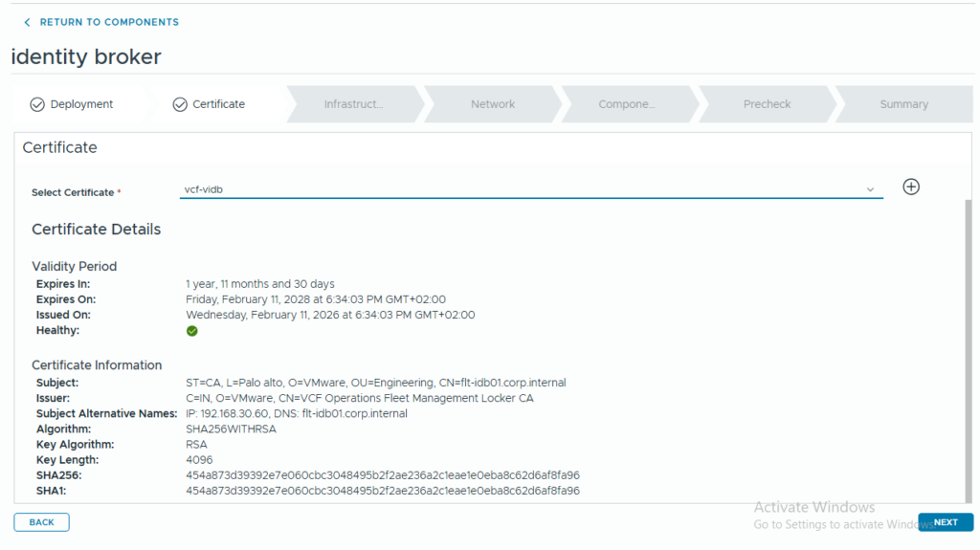
Task: Click the certificate Subject value text
Action: pyautogui.click(x=375, y=383)
